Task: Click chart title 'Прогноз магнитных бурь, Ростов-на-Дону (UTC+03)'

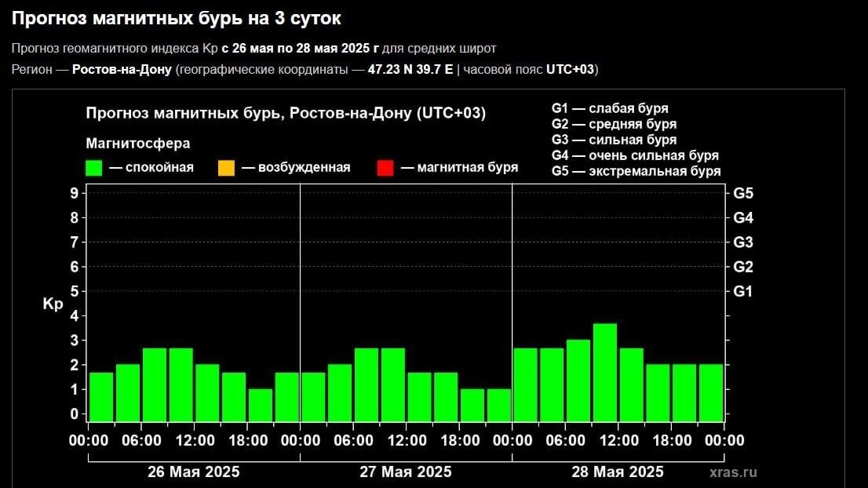Action: tap(286, 114)
